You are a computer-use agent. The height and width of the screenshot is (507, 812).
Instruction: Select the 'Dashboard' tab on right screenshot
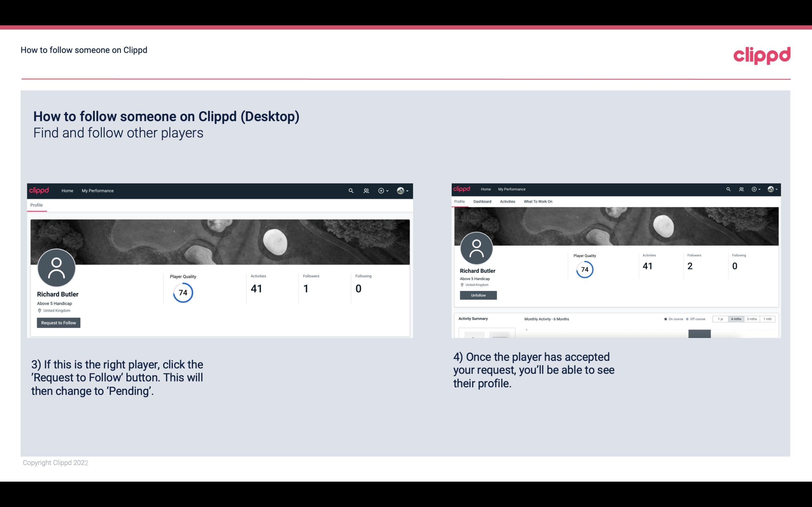[482, 201]
